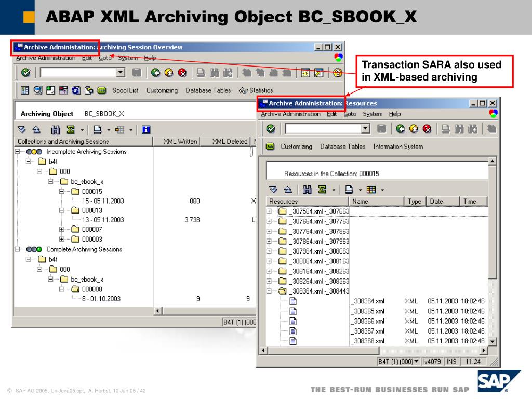Expand folder 000007 in sessions tree
Viewport: 532px width, 399px height.
tap(62, 229)
